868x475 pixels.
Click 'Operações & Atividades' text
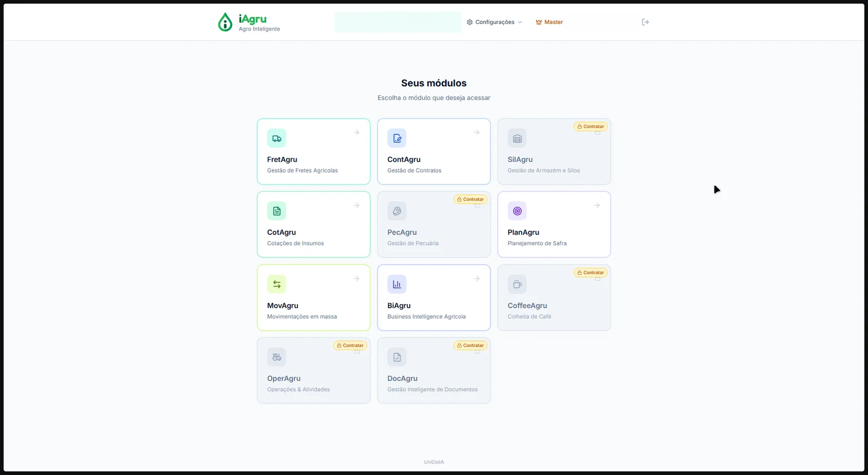(298, 389)
